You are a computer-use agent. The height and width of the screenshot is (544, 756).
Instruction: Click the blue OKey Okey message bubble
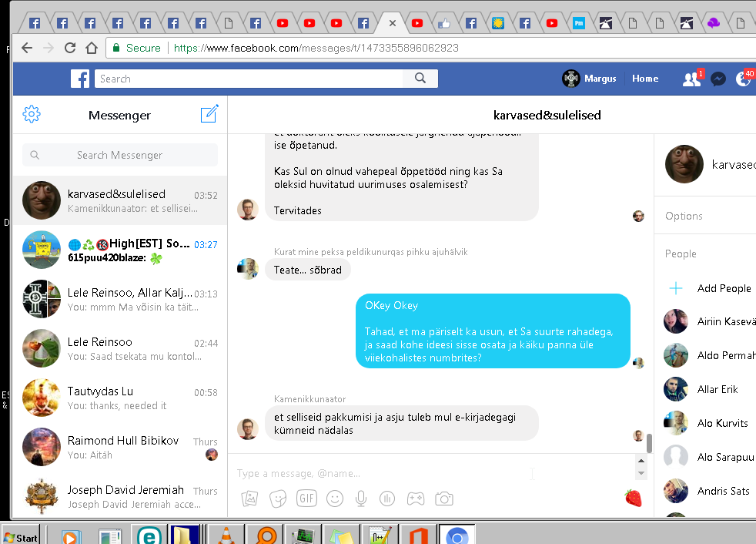click(x=493, y=331)
